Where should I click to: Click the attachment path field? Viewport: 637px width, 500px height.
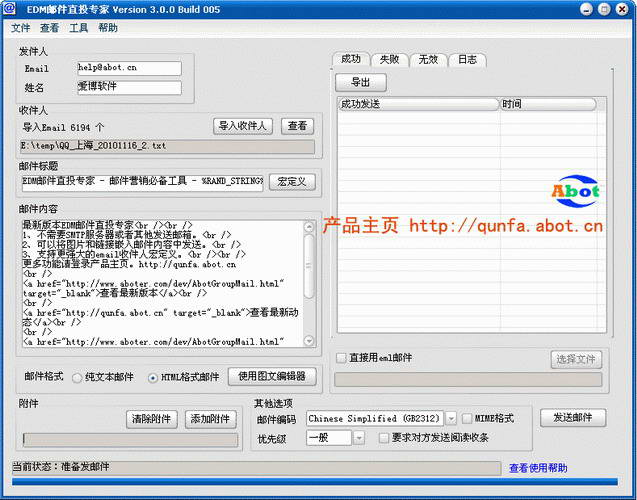[x=130, y=440]
